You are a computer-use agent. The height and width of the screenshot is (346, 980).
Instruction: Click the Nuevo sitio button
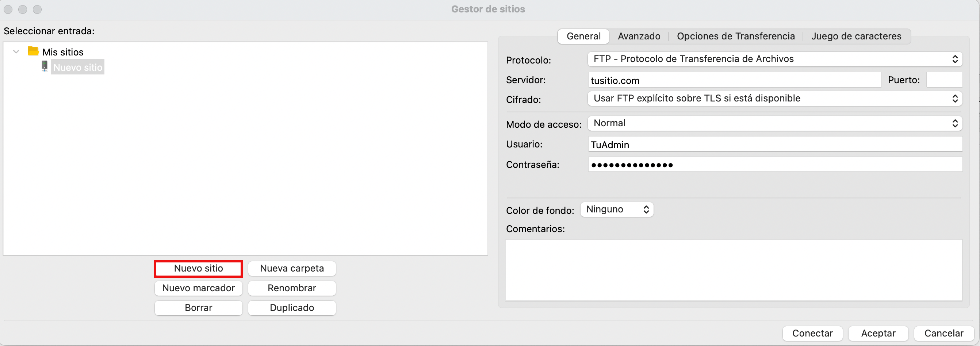[198, 268]
